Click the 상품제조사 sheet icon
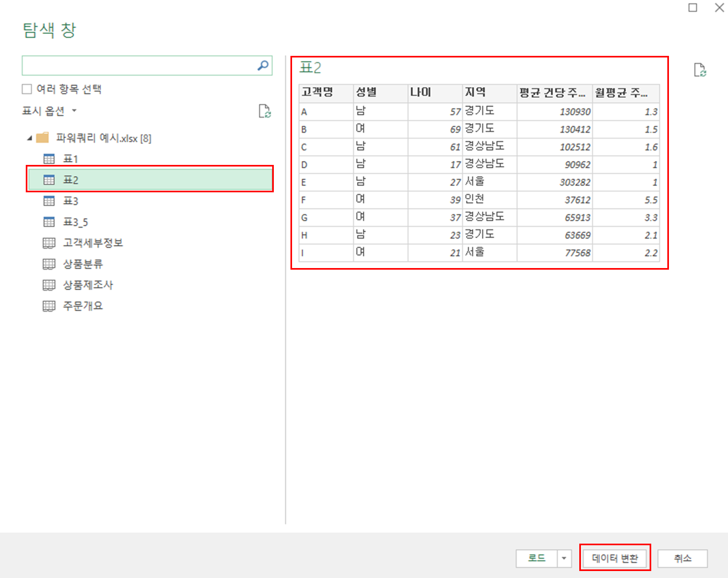Image resolution: width=728 pixels, height=578 pixels. tap(49, 285)
